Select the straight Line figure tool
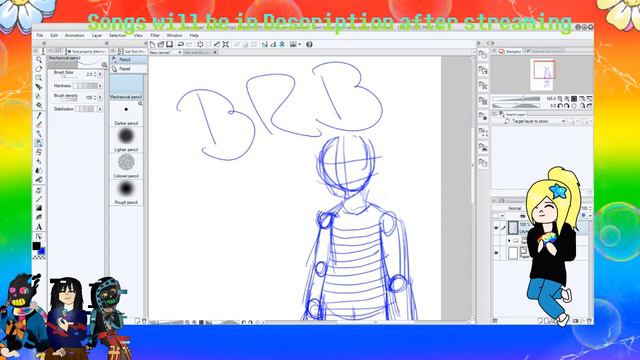 click(x=39, y=199)
